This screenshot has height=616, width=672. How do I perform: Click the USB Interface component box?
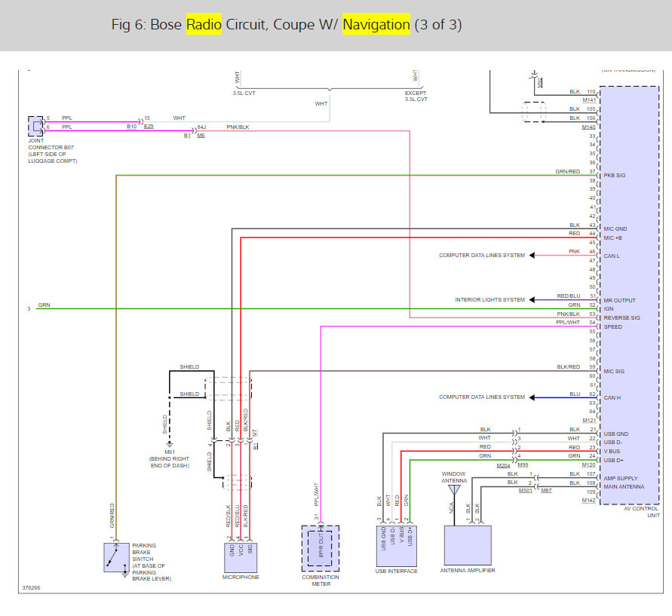click(397, 546)
